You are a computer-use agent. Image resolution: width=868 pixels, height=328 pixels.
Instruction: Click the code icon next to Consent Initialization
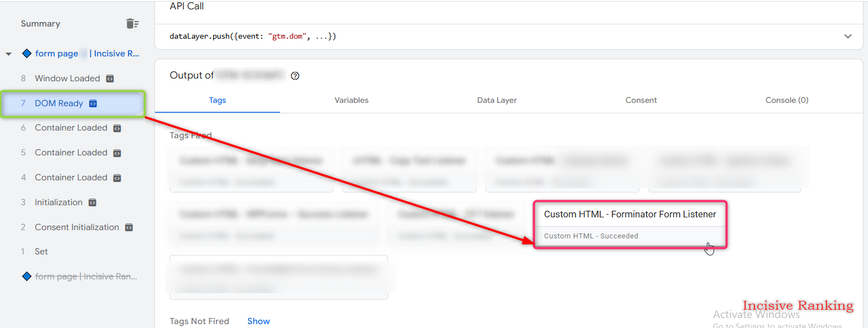(128, 227)
